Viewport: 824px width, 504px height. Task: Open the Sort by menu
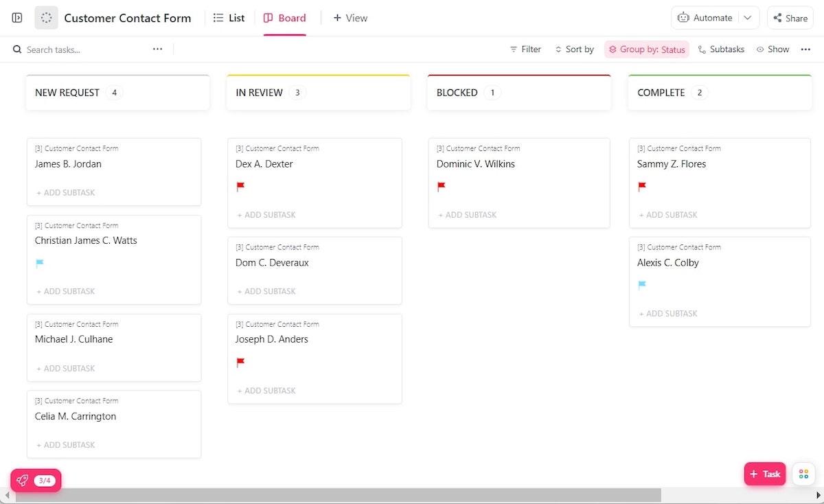tap(573, 49)
